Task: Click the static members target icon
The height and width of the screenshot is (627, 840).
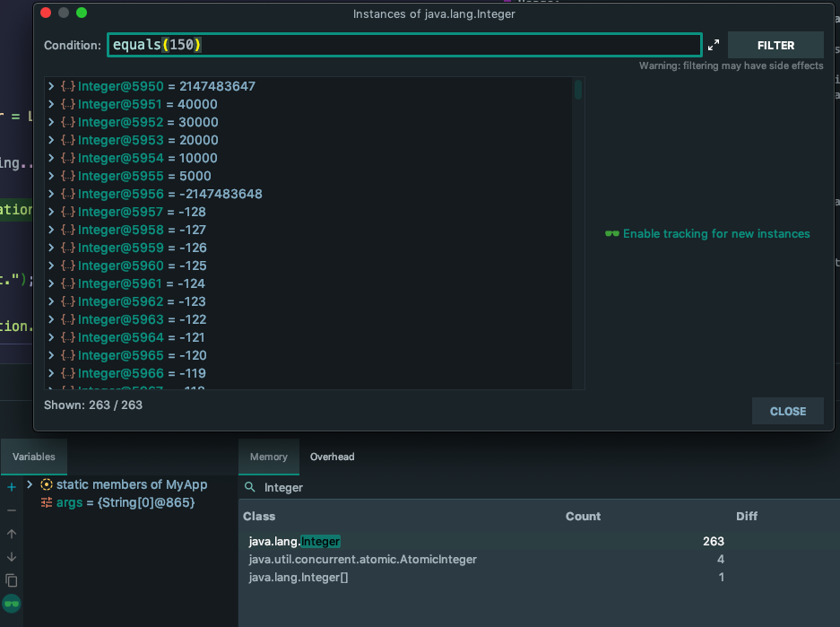Action: pyautogui.click(x=47, y=484)
